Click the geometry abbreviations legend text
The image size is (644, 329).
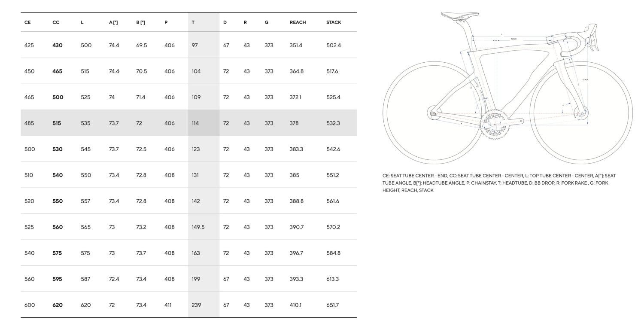(499, 183)
